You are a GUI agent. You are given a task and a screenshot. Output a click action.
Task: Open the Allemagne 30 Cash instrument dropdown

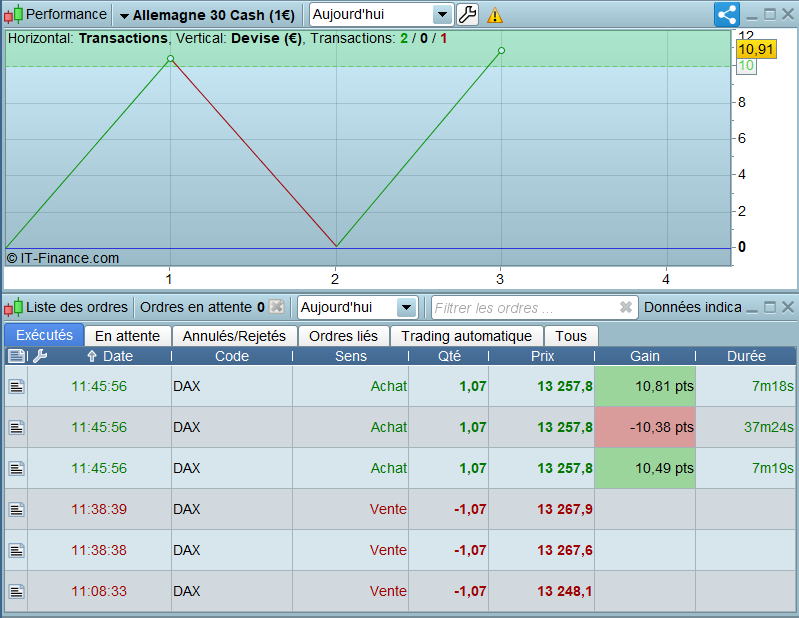pos(208,15)
